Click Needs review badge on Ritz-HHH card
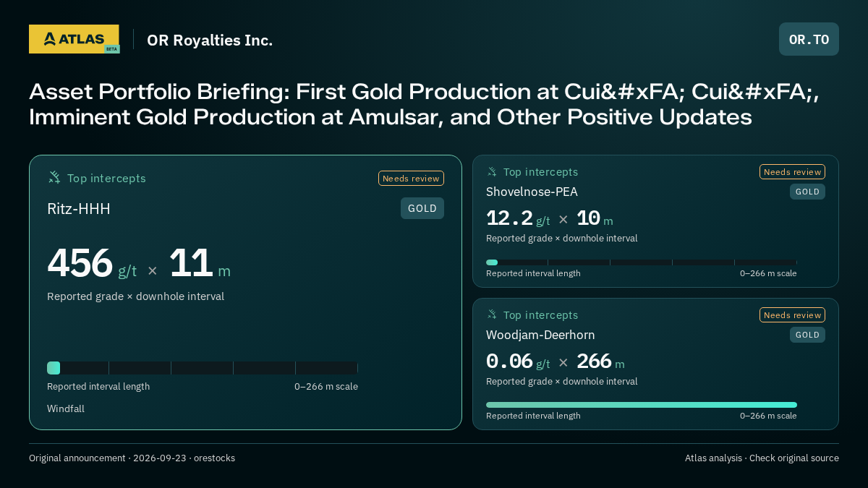Screen dimensions: 868x488 tap(411, 179)
